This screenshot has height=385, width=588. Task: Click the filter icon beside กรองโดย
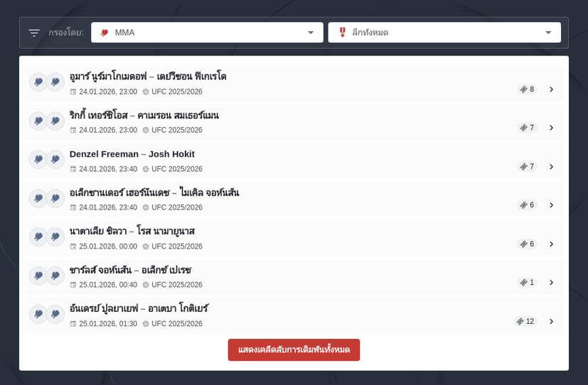[34, 33]
